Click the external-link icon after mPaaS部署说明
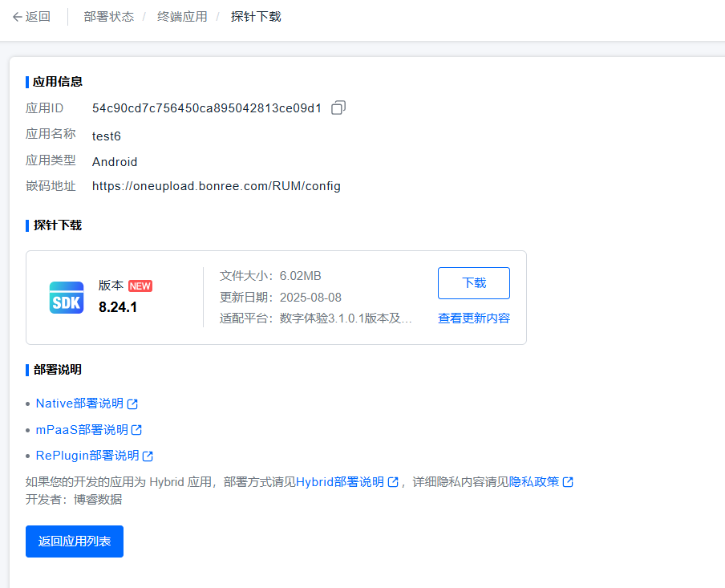The width and height of the screenshot is (725, 588). click(136, 430)
